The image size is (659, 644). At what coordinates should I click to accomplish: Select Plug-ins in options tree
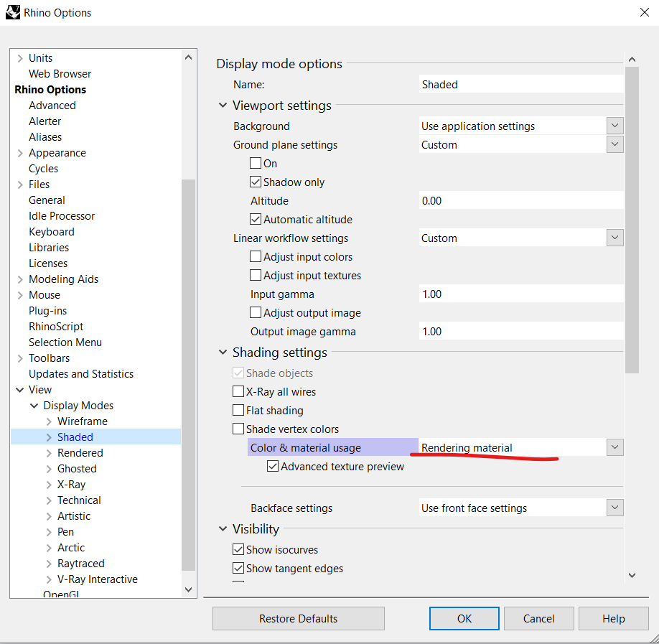coord(47,311)
